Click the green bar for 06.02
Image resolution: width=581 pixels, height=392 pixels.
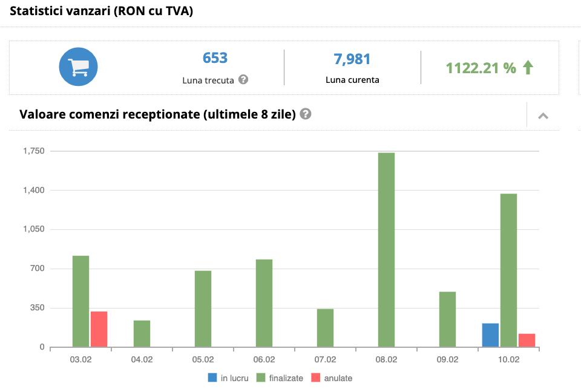pos(264,302)
